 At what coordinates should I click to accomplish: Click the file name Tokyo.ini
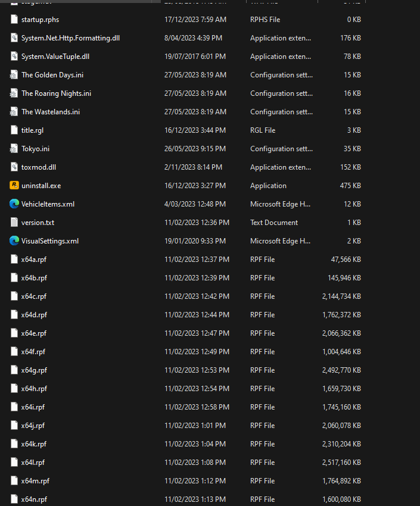coord(35,149)
